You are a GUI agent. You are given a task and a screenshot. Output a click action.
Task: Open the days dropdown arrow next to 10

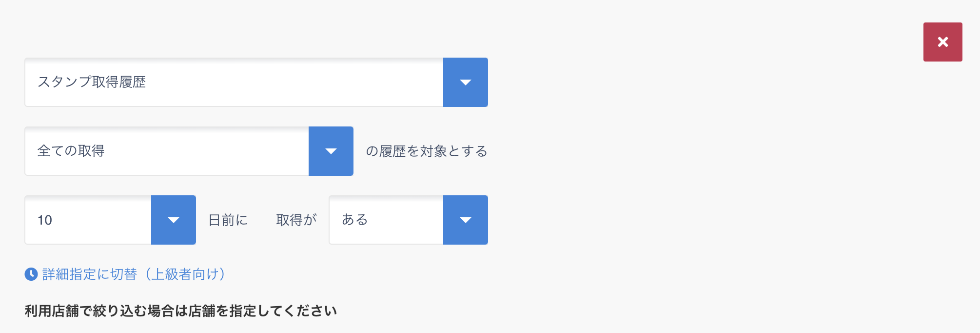pos(173,220)
